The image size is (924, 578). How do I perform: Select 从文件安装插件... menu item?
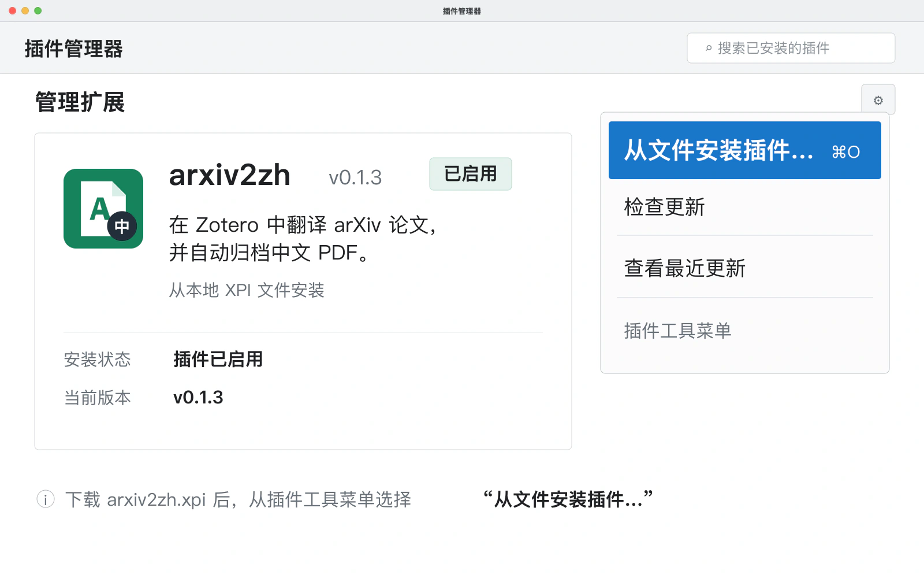pyautogui.click(x=744, y=150)
